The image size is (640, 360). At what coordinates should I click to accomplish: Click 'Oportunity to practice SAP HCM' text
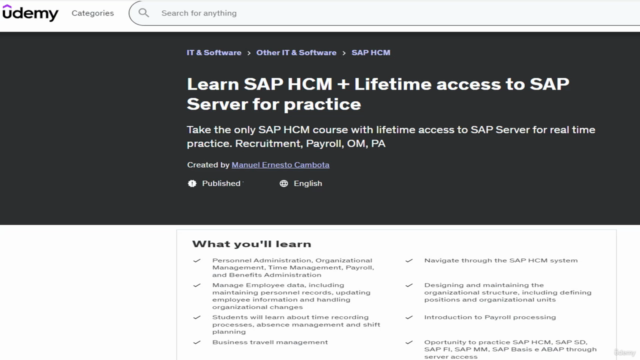pos(510,350)
